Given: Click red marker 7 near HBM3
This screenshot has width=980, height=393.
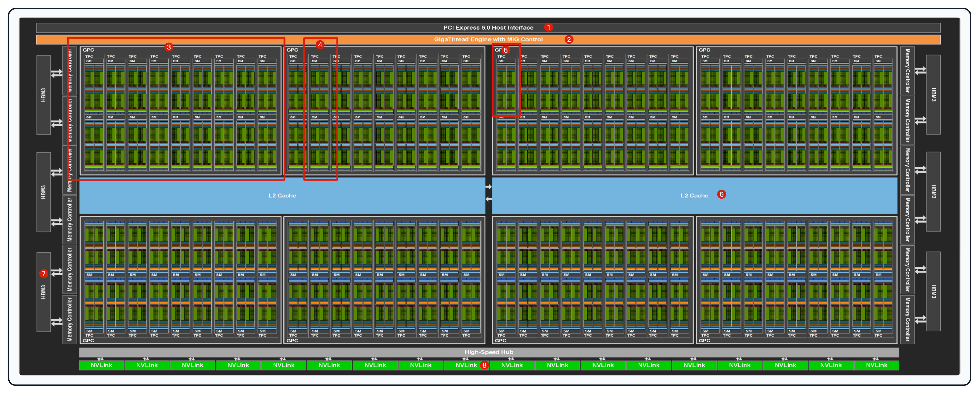Looking at the screenshot, I should pos(43,274).
